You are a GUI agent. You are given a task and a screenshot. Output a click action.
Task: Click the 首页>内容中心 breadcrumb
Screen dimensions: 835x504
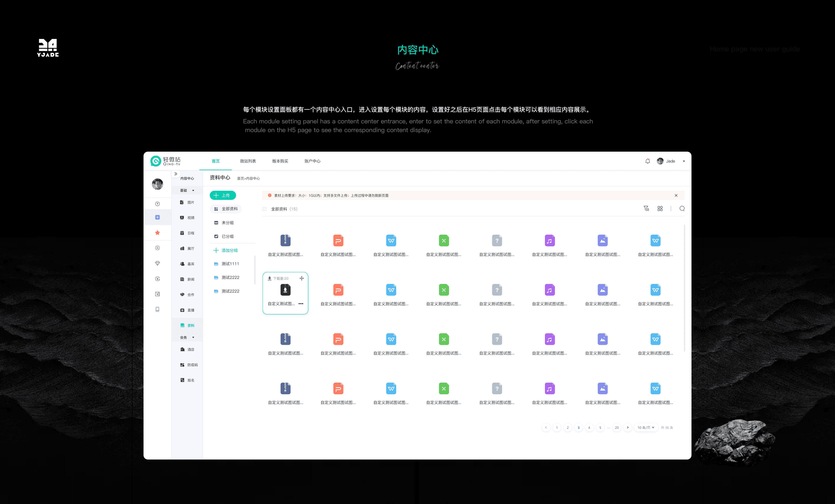point(248,178)
